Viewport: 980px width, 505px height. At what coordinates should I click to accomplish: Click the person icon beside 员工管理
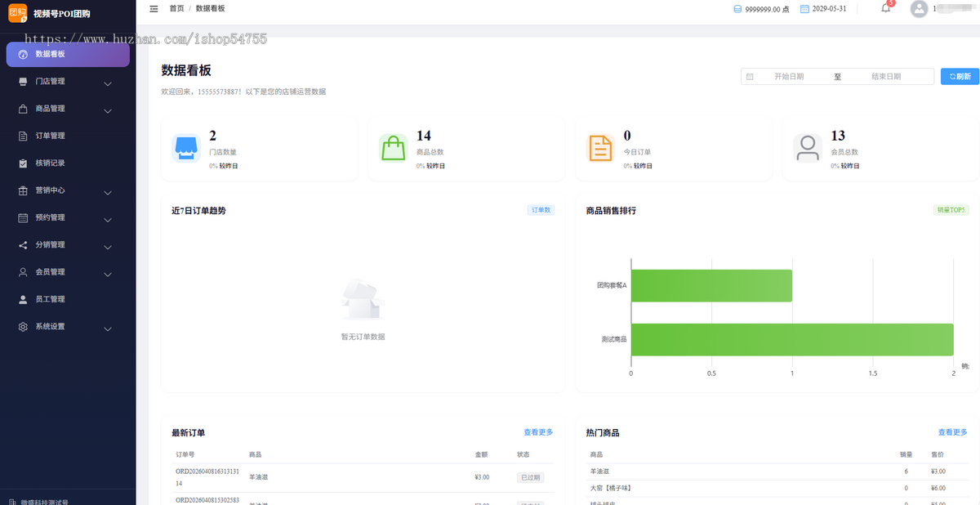coord(23,299)
